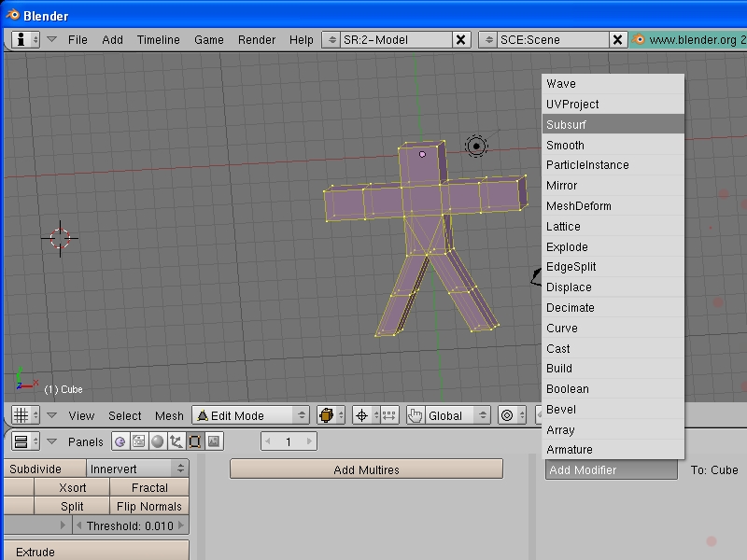Open the Panels menu
This screenshot has width=747, height=560.
pyautogui.click(x=86, y=441)
